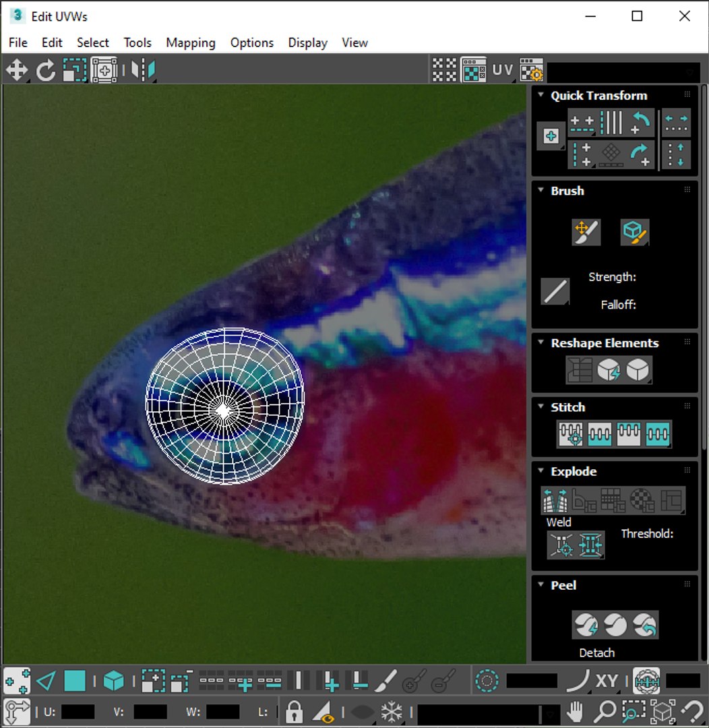The width and height of the screenshot is (709, 728).
Task: Click the Stitch To Target icon
Action: 571,434
